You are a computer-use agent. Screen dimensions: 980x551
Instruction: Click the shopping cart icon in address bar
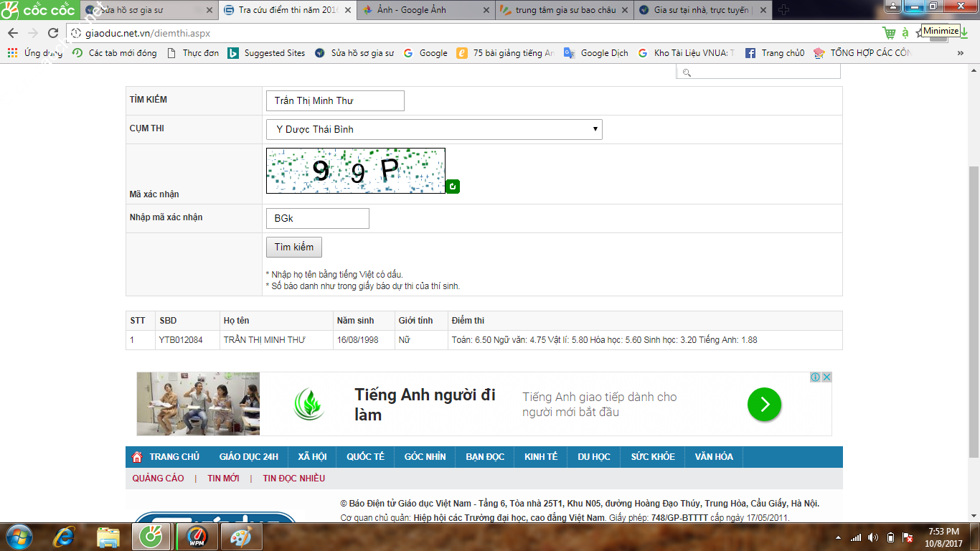[x=889, y=33]
